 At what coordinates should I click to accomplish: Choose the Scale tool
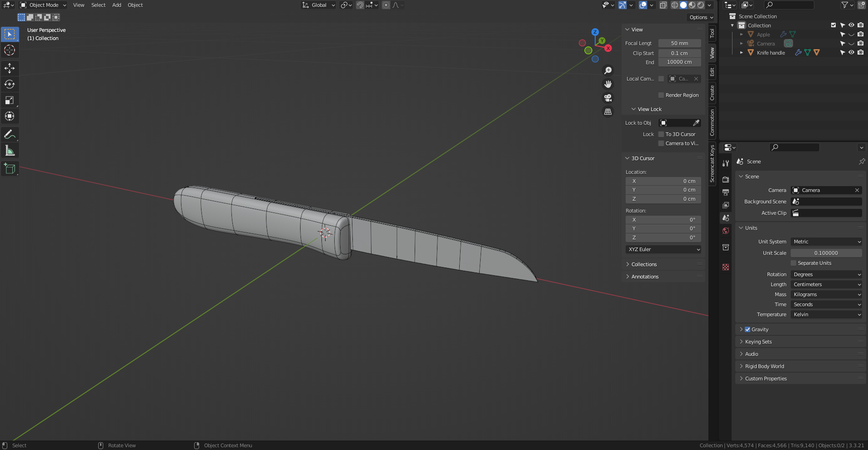point(10,100)
